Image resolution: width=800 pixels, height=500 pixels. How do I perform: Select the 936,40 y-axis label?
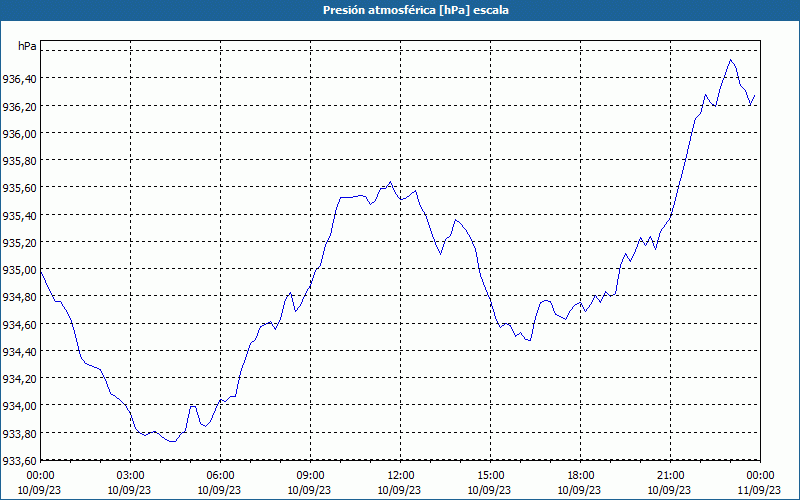(19, 79)
